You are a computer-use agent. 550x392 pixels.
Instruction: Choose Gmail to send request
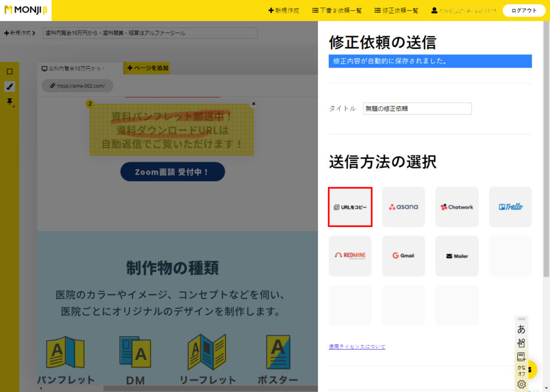pyautogui.click(x=403, y=256)
